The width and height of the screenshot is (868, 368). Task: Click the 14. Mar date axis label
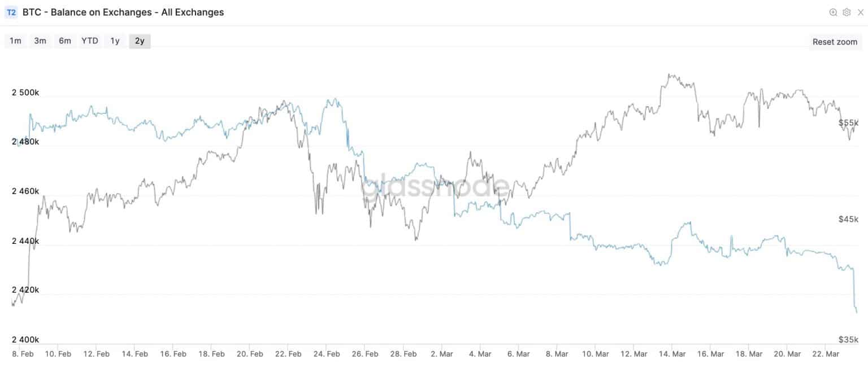(x=672, y=354)
